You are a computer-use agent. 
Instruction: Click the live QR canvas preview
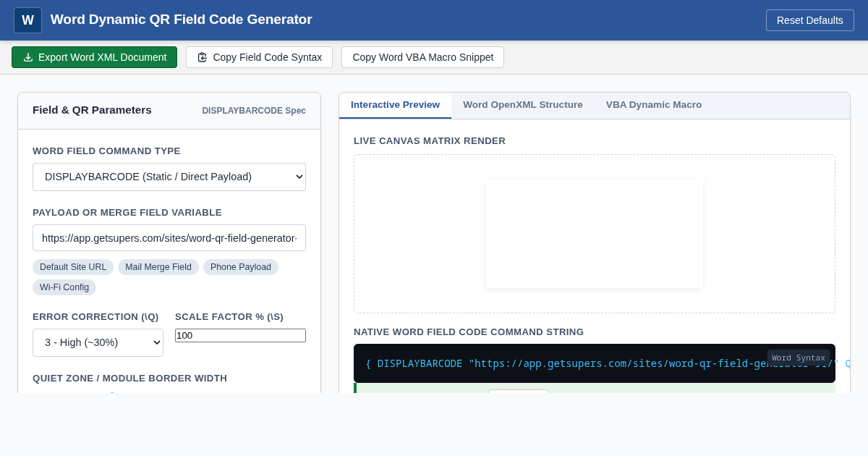coord(595,234)
